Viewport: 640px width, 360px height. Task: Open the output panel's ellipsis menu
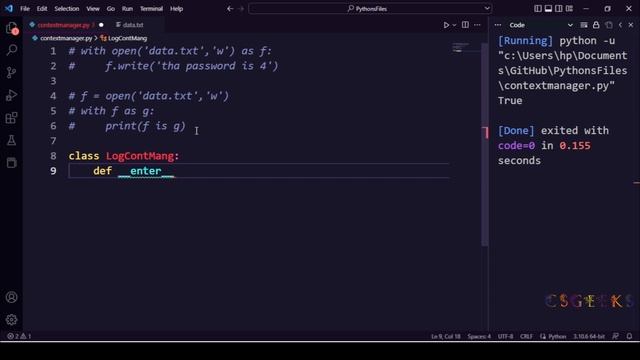click(498, 25)
